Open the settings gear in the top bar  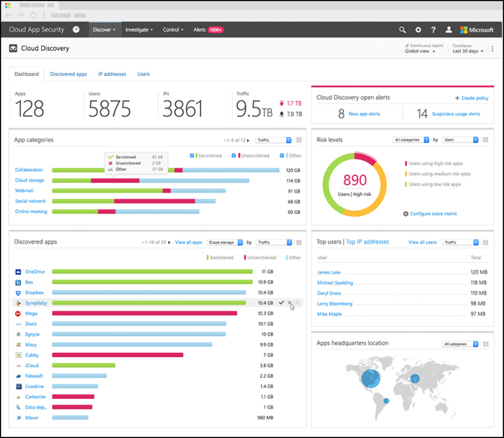[x=417, y=29]
